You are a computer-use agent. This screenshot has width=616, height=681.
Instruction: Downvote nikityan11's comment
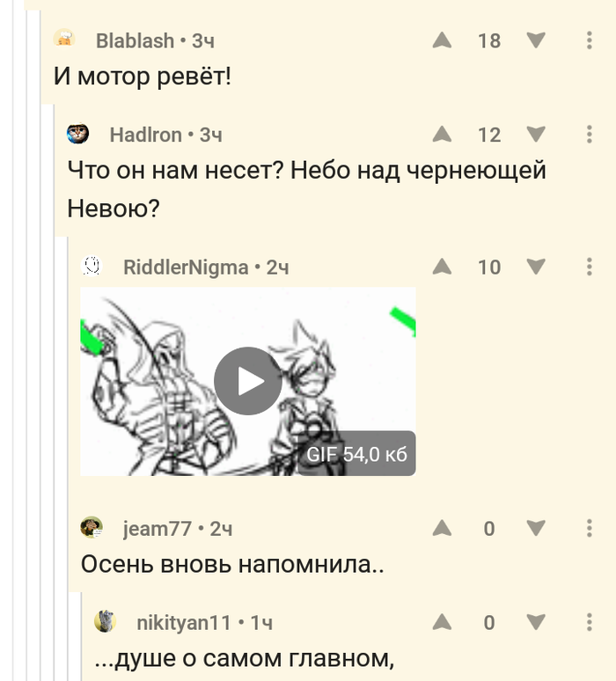[536, 622]
